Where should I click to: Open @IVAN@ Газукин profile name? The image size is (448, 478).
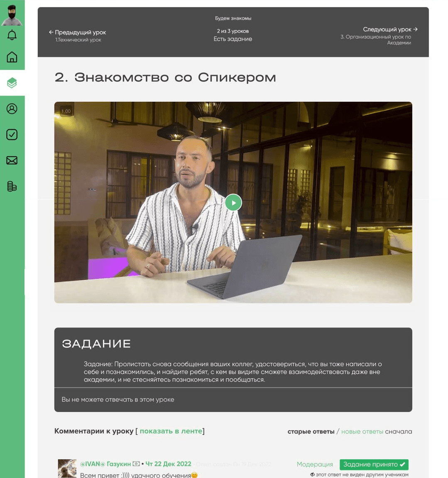(105, 464)
